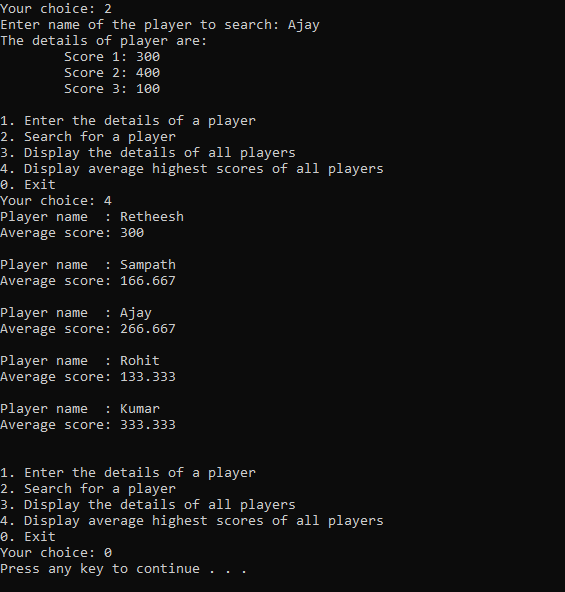Click the average score 266.667
Viewport: 565px width, 592px height.
[148, 329]
